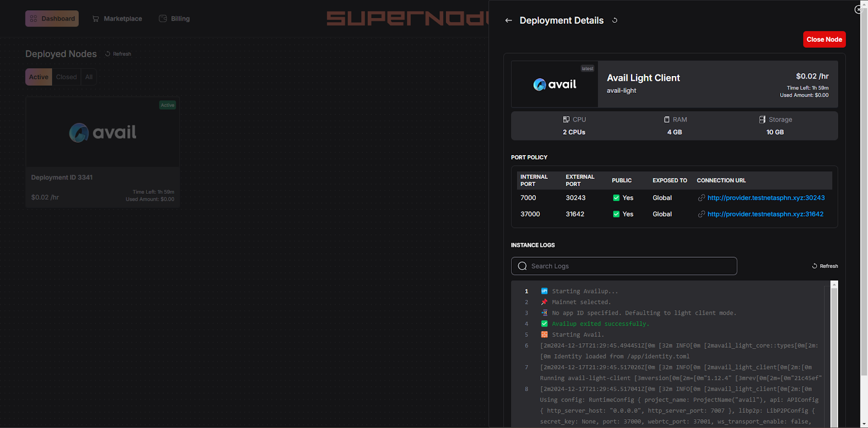This screenshot has height=428, width=868.
Task: Click Deployment ID 3341 text
Action: coord(62,177)
